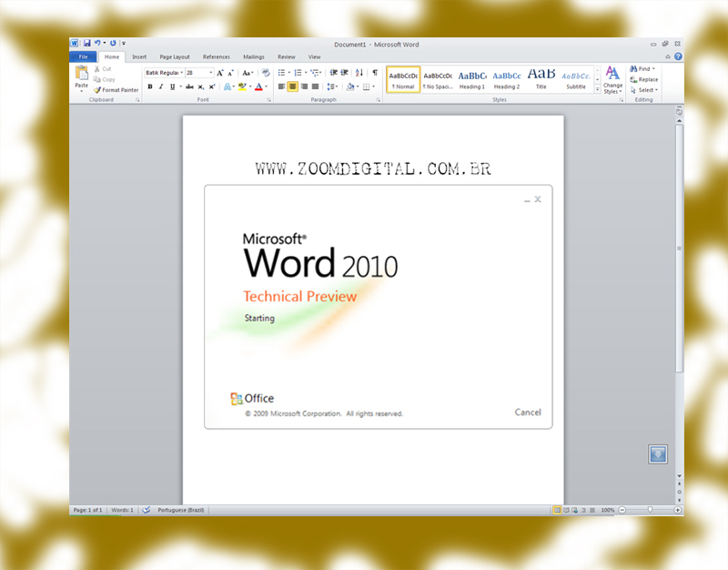
Task: Click Words: 1 count in status bar
Action: (122, 510)
